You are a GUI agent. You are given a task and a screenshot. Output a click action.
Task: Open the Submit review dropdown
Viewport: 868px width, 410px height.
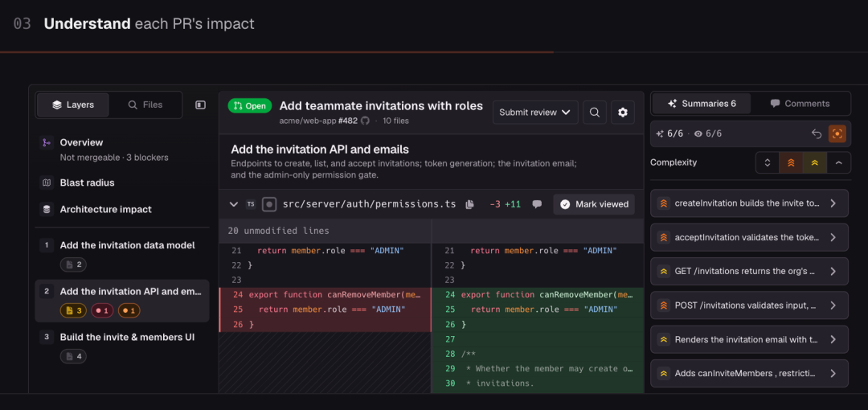tap(535, 113)
